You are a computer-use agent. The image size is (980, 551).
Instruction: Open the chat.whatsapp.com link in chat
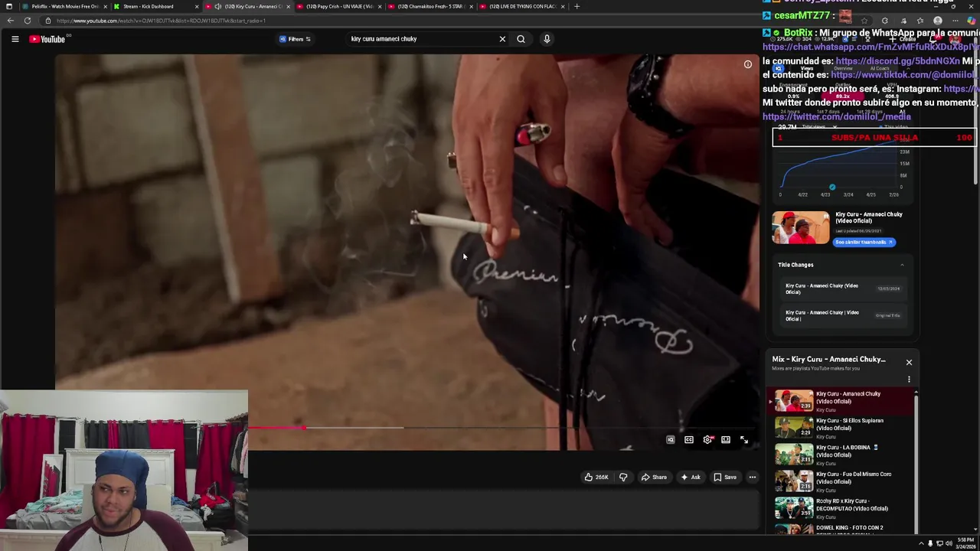pyautogui.click(x=871, y=47)
